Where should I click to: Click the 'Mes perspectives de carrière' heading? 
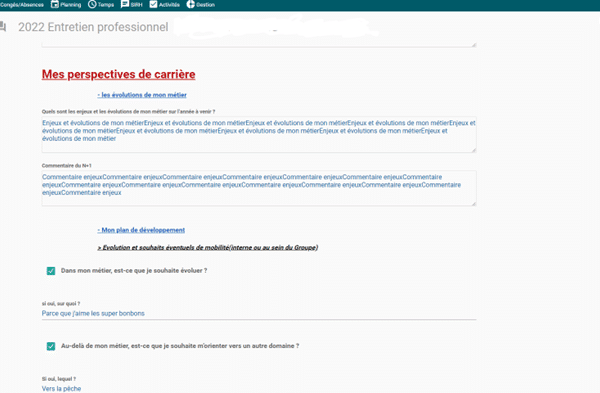coord(119,74)
